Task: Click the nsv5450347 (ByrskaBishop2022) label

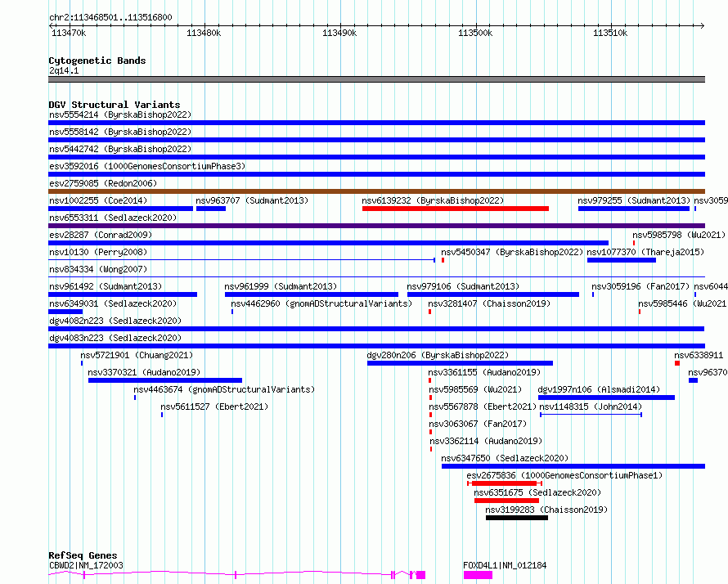Action: point(512,252)
